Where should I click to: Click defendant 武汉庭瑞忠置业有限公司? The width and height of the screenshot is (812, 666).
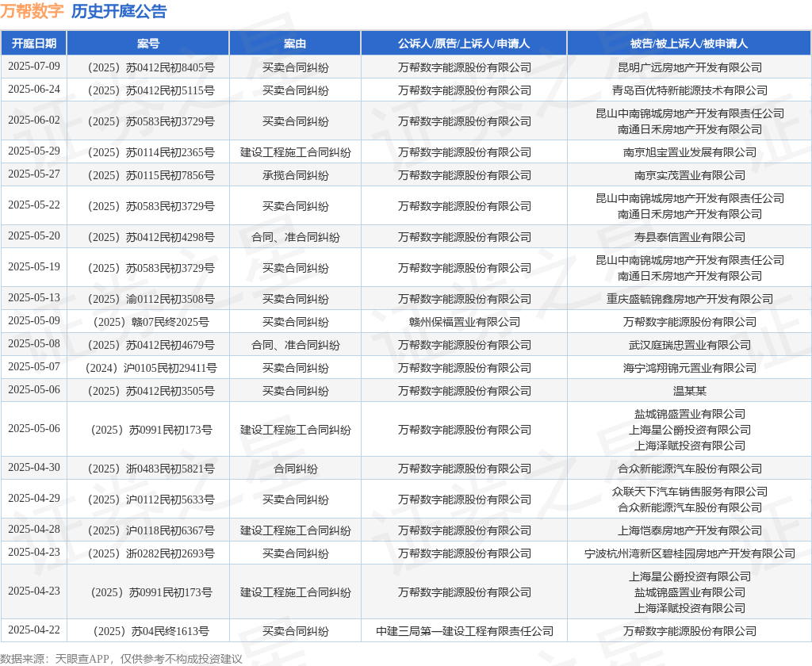pyautogui.click(x=689, y=345)
